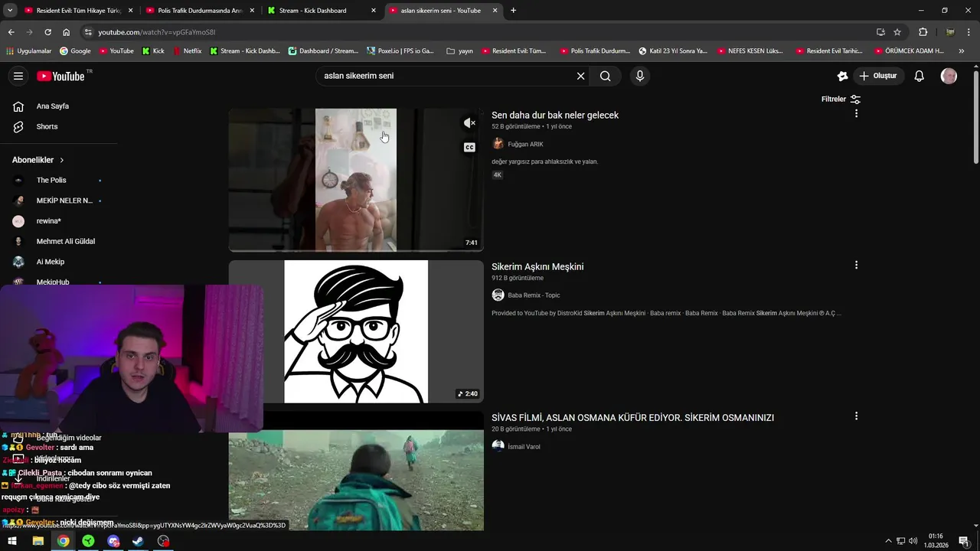Switch to the Polis Trafik Durdurmasında tab
The width and height of the screenshot is (980, 551).
(200, 11)
